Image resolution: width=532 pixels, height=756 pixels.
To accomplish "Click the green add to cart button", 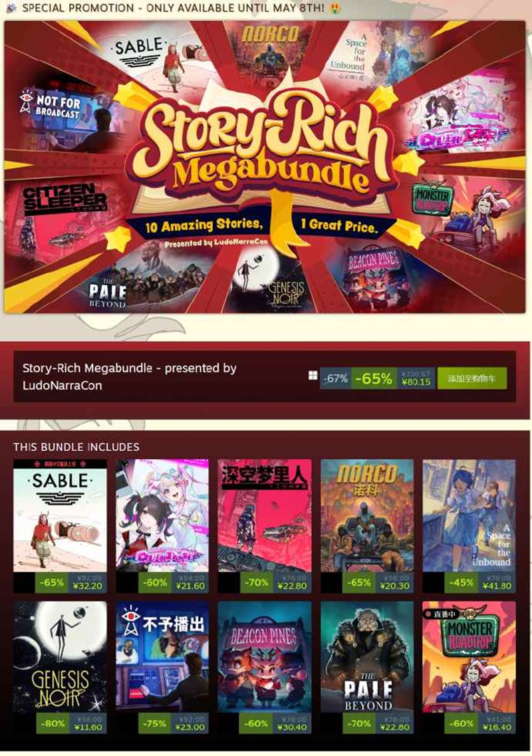I will 471,378.
